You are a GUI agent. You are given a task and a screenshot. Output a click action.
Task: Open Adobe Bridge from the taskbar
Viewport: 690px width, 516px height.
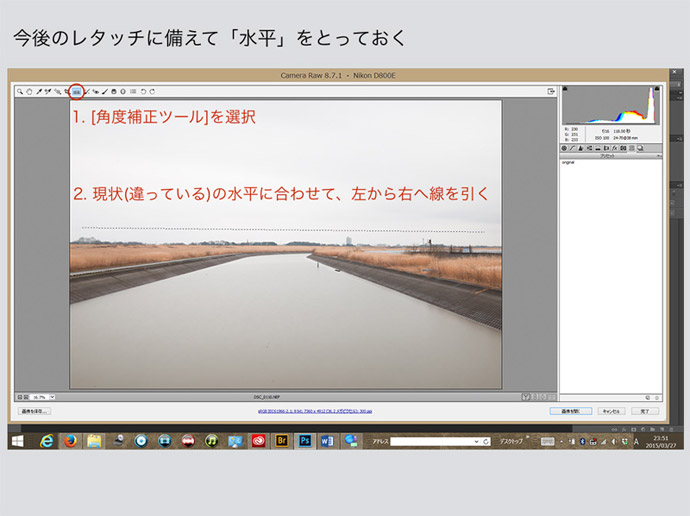point(282,441)
